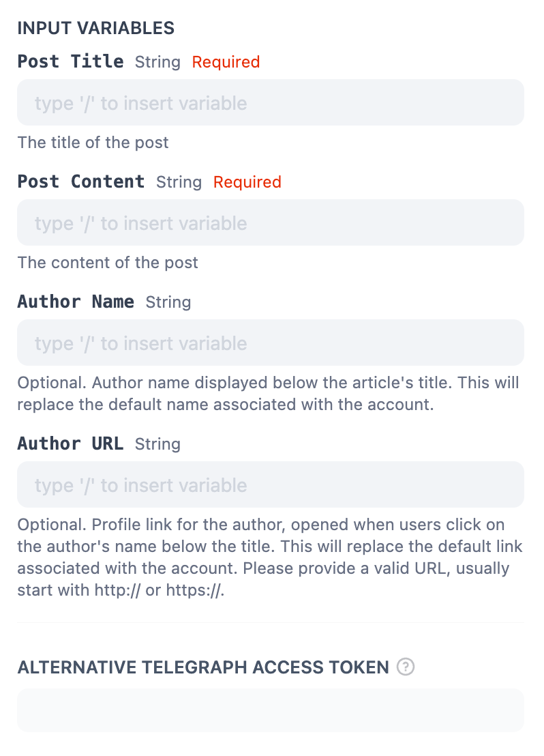Viewport: 544px width, 756px height.
Task: Click the help icon beside Telegraph Access Token
Action: pos(406,667)
